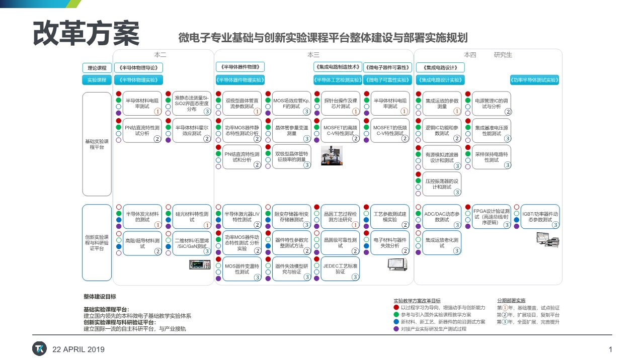Click circled number 3 in JEDEC工艺标准验证 box
The height and width of the screenshot is (362, 644).
point(355,277)
